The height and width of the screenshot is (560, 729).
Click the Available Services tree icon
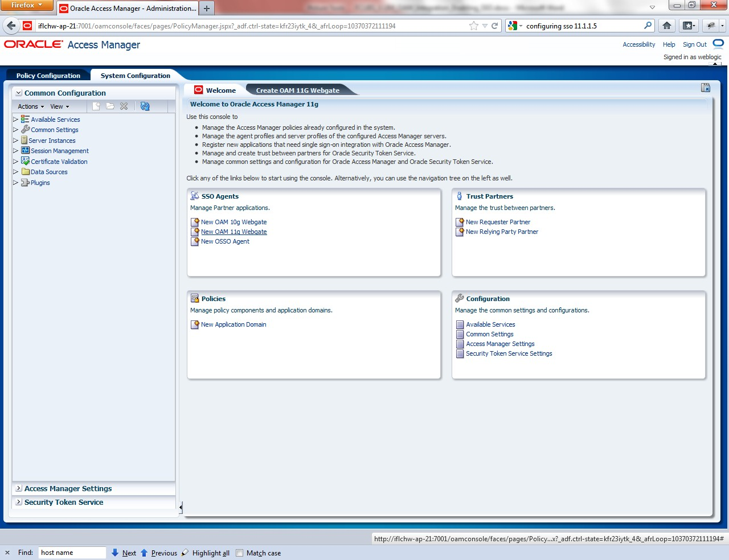[x=25, y=119]
